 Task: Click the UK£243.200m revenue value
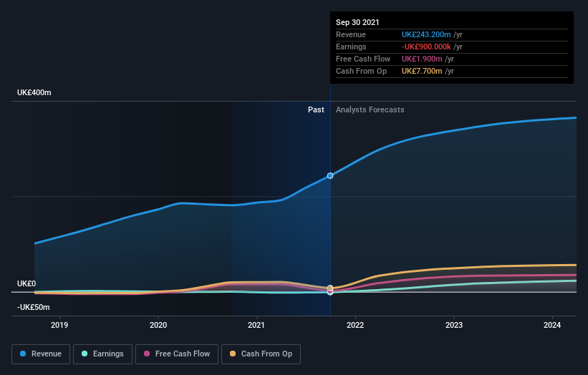(x=426, y=34)
